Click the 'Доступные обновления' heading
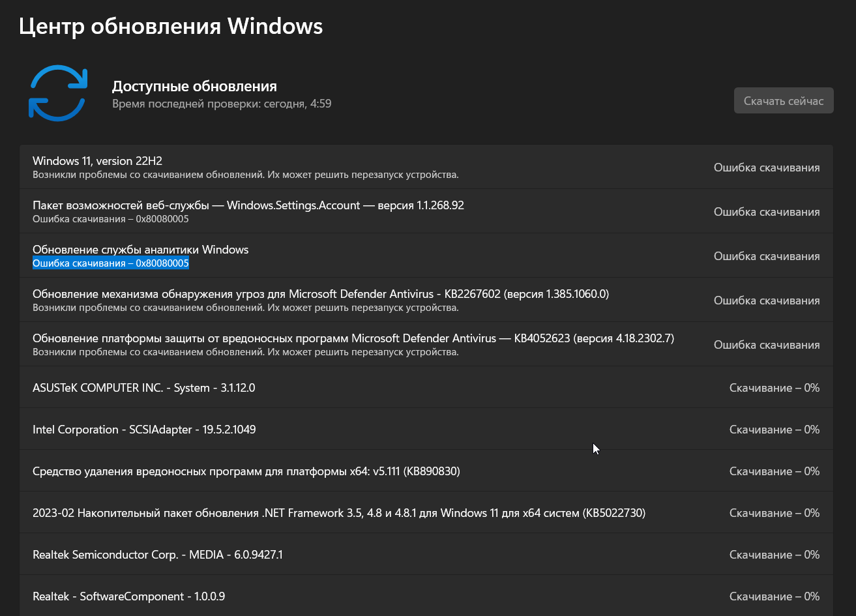Screen dimensions: 856x616 194,86
